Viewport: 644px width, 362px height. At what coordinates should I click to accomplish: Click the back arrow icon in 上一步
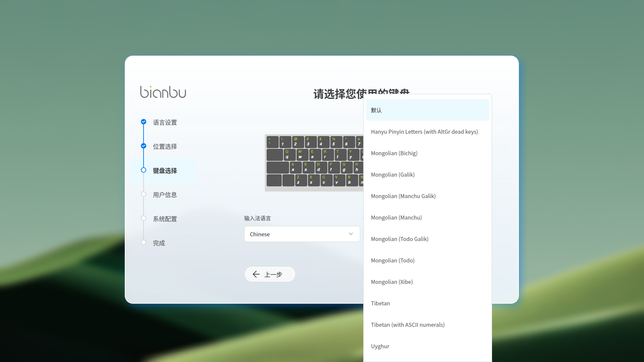[256, 274]
